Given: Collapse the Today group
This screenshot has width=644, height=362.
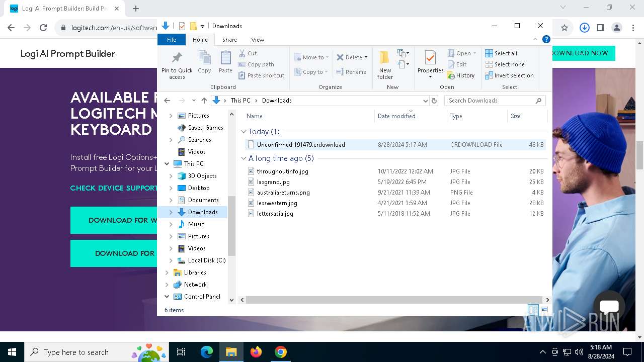Looking at the screenshot, I should [x=244, y=132].
